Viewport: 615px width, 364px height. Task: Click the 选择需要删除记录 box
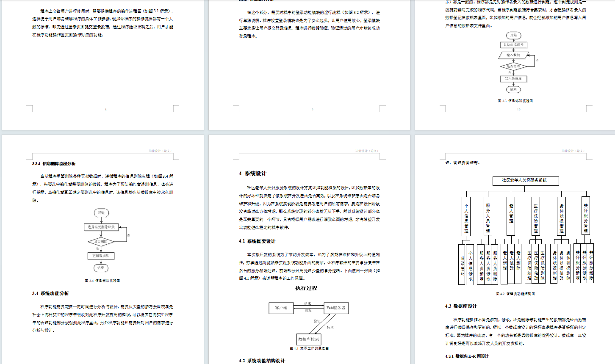(x=101, y=227)
